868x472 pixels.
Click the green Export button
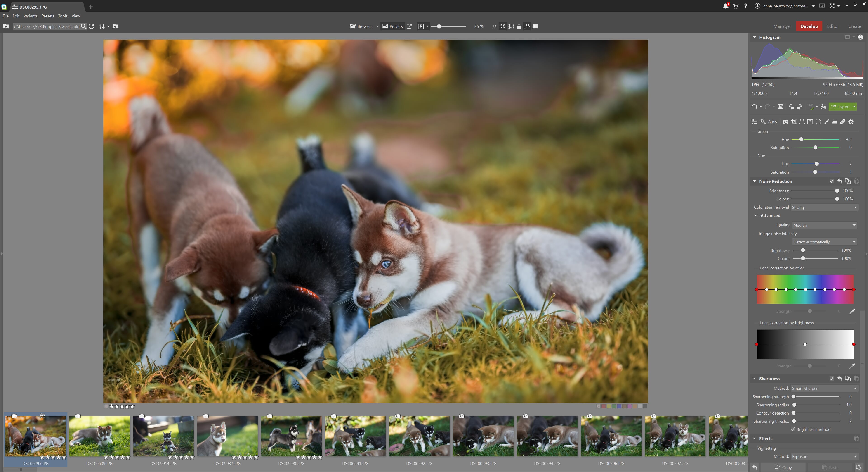click(x=840, y=107)
